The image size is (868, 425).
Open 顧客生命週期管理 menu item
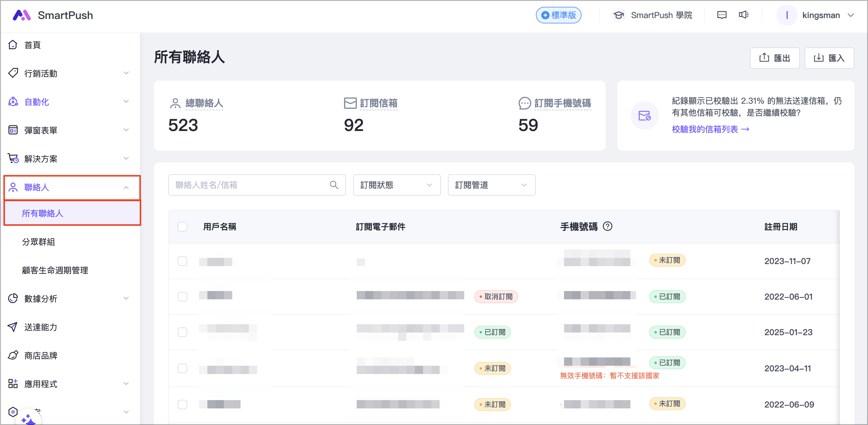coord(55,270)
